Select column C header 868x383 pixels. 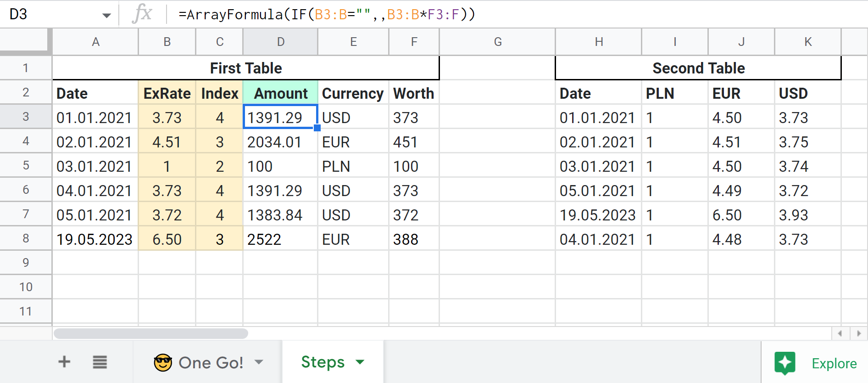[220, 42]
